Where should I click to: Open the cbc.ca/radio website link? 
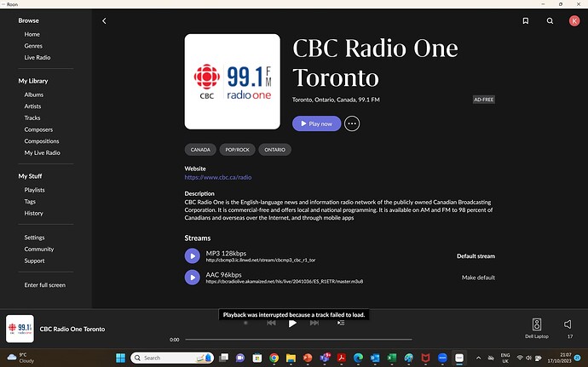tap(218, 177)
